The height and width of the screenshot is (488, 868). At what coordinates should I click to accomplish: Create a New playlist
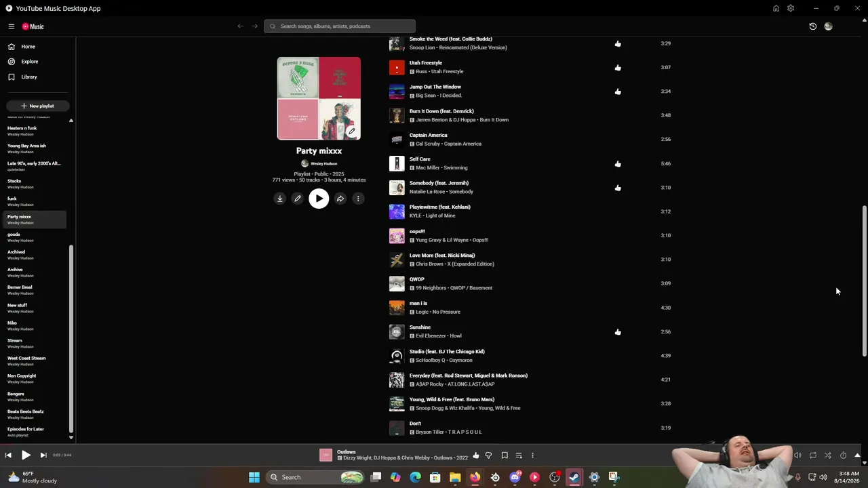pos(37,106)
